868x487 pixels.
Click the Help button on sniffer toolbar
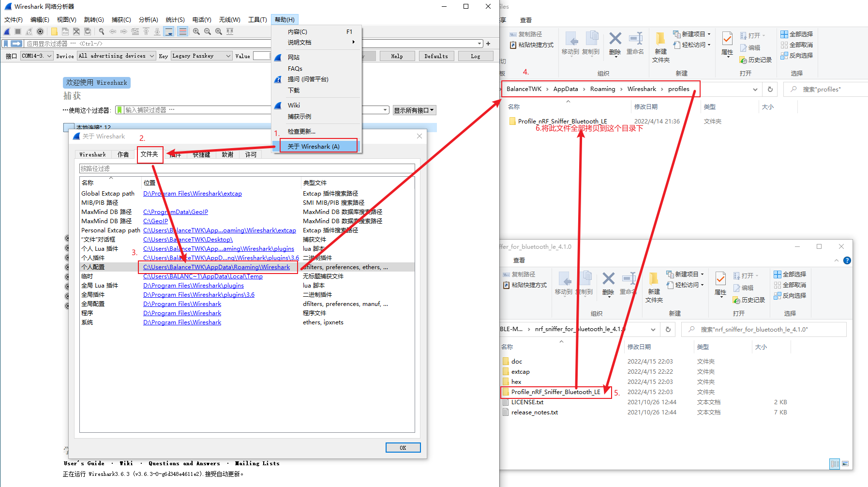coord(397,56)
